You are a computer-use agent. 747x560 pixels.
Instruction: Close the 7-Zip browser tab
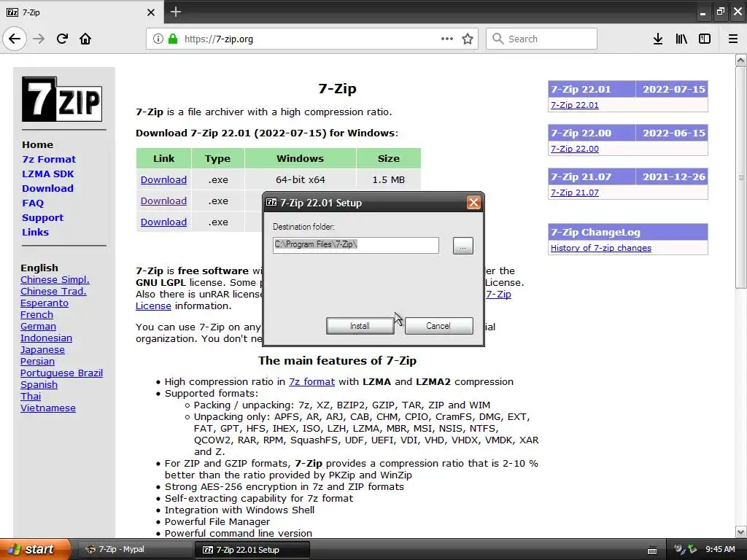[x=150, y=12]
